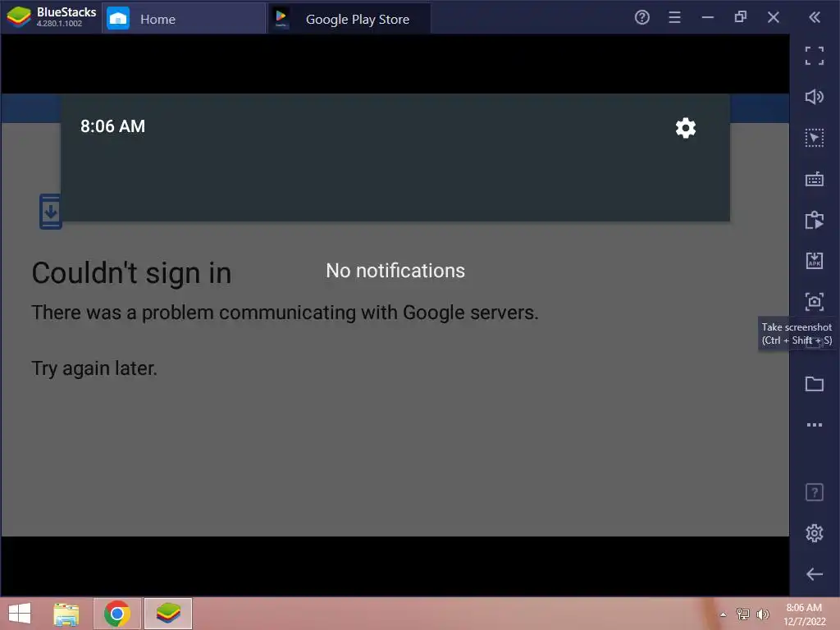Image resolution: width=840 pixels, height=630 pixels.
Task: Click the download device icon on sign-in page
Action: point(50,212)
